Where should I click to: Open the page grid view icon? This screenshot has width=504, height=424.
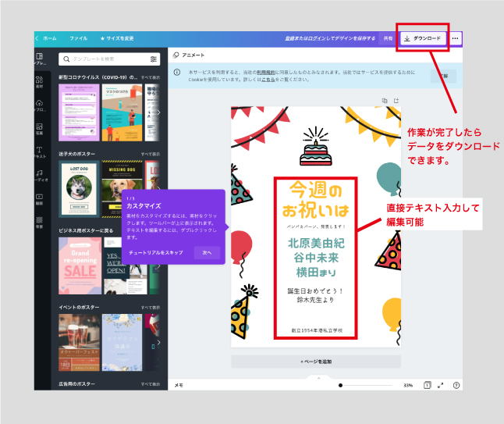[427, 385]
